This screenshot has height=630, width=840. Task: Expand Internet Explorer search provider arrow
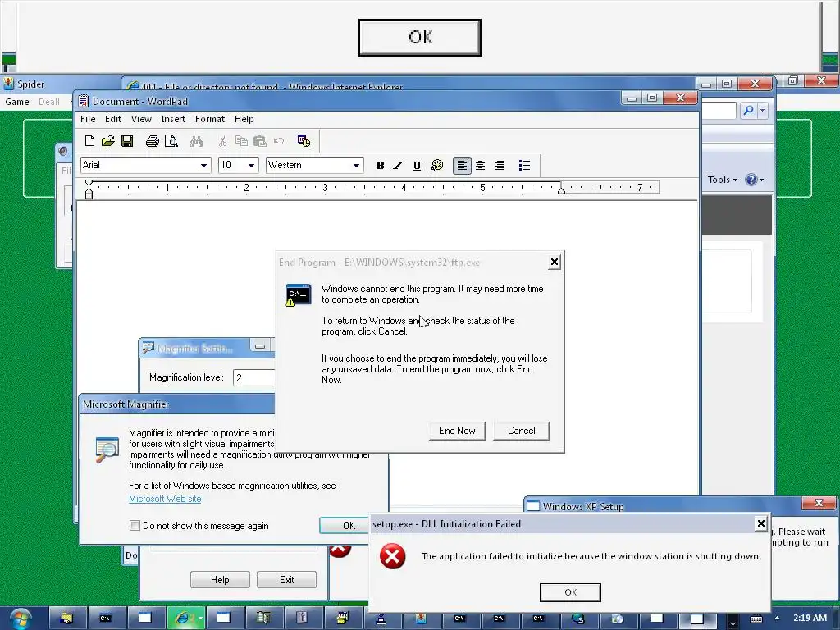pos(762,111)
